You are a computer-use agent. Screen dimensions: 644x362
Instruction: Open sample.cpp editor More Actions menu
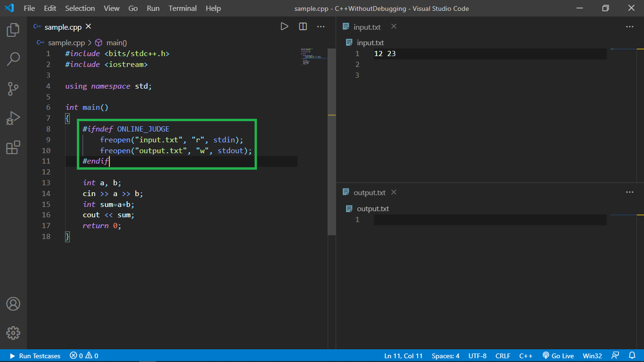[x=321, y=27]
